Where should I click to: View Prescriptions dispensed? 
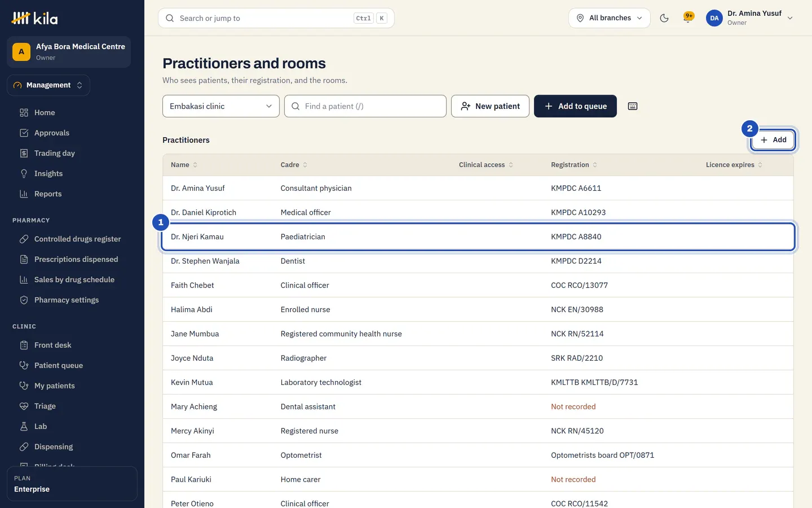(x=76, y=259)
